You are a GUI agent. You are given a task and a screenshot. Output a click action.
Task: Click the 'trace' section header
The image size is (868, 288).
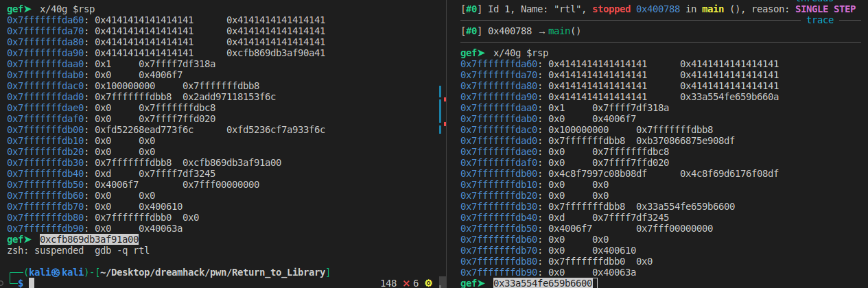click(x=820, y=20)
